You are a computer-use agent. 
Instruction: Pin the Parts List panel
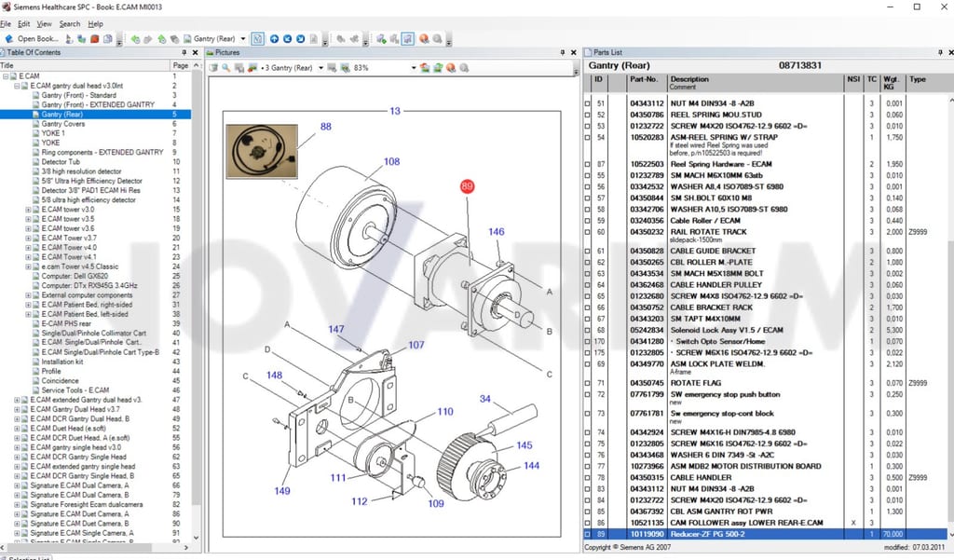pyautogui.click(x=940, y=53)
